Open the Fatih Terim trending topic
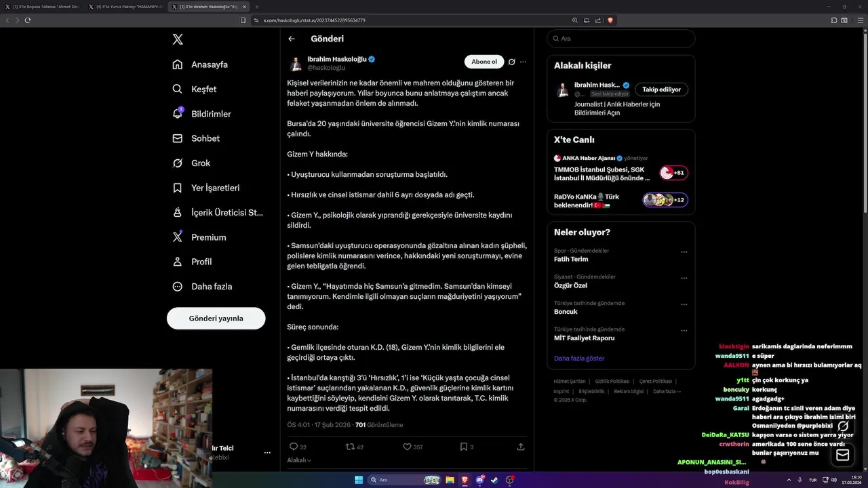The image size is (868, 488). point(571,259)
